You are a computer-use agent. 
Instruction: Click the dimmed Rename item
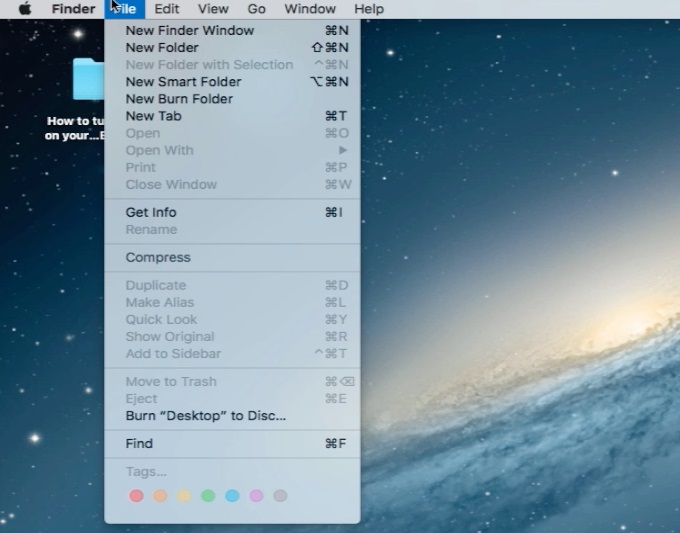pyautogui.click(x=232, y=229)
